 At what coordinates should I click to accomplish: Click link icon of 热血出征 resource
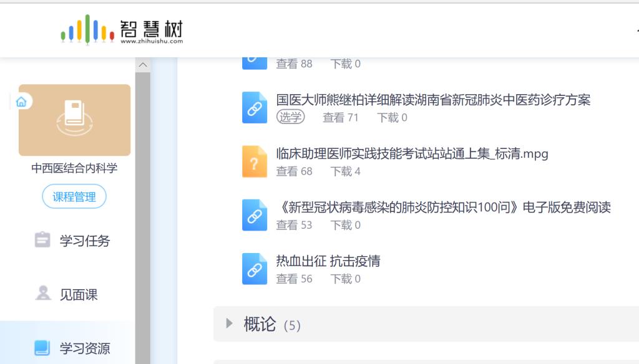tap(255, 269)
